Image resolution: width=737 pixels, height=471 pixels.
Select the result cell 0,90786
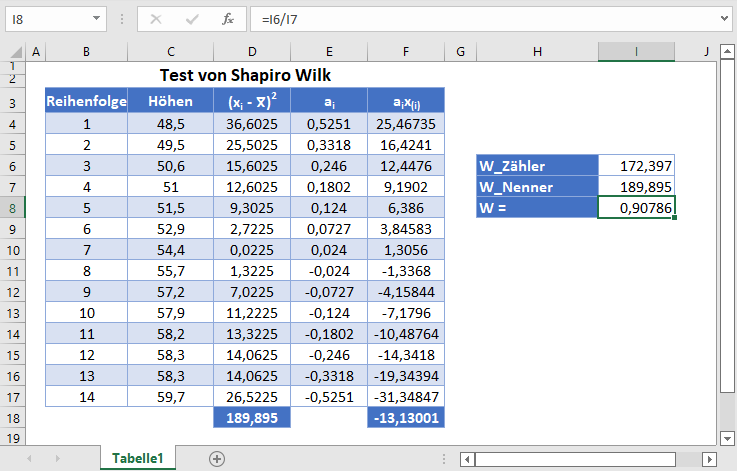pyautogui.click(x=636, y=208)
